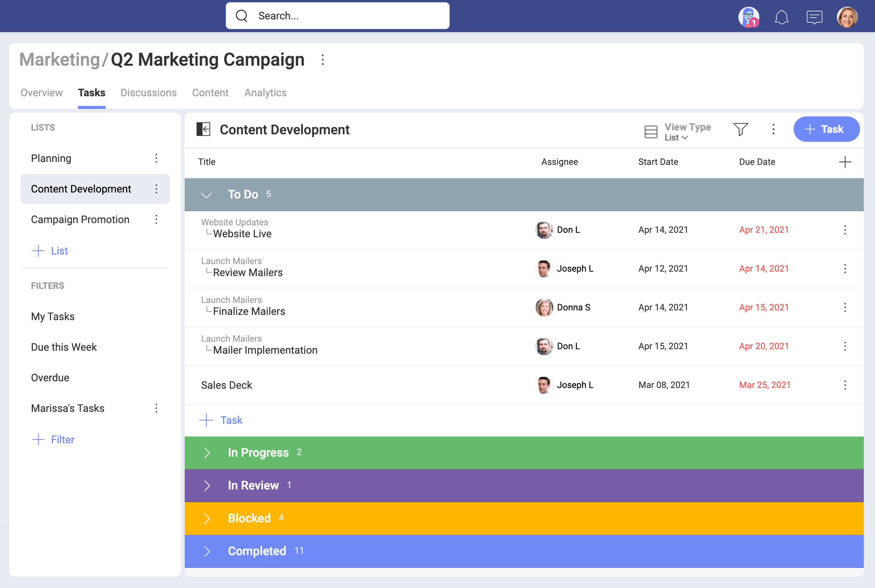The width and height of the screenshot is (875, 588).
Task: Switch to the Analytics tab
Action: coord(265,93)
